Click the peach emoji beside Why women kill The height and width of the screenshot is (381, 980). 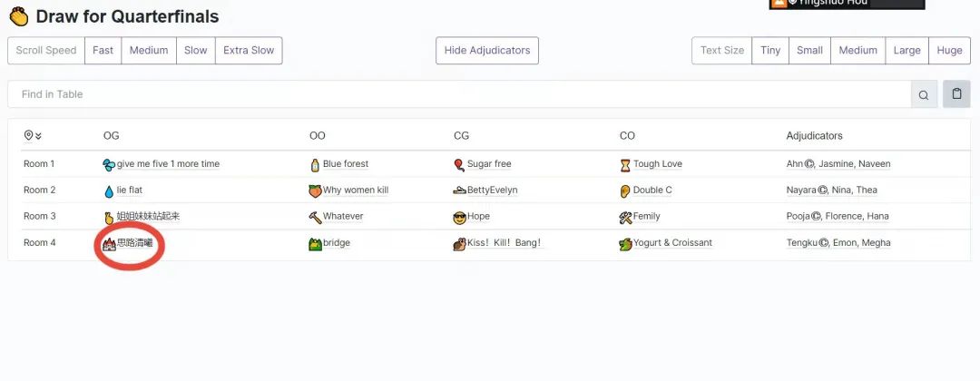pos(315,190)
